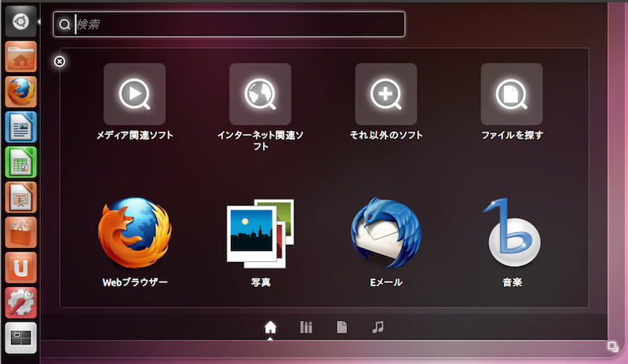
Task: Launch Firefox from the launcher sidebar
Action: [21, 92]
